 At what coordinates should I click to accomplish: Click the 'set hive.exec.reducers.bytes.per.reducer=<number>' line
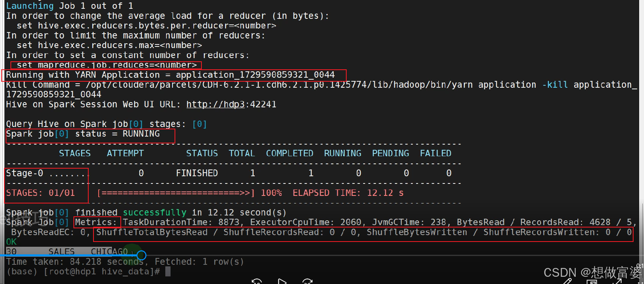146,26
